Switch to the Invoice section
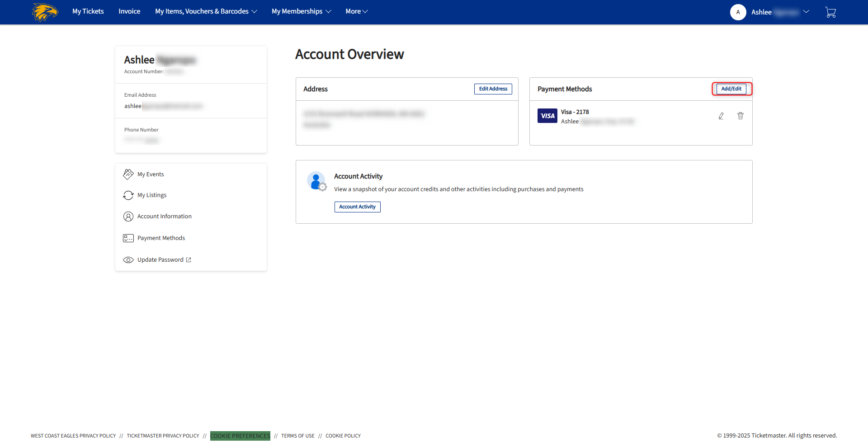This screenshot has width=868, height=447. 129,11
